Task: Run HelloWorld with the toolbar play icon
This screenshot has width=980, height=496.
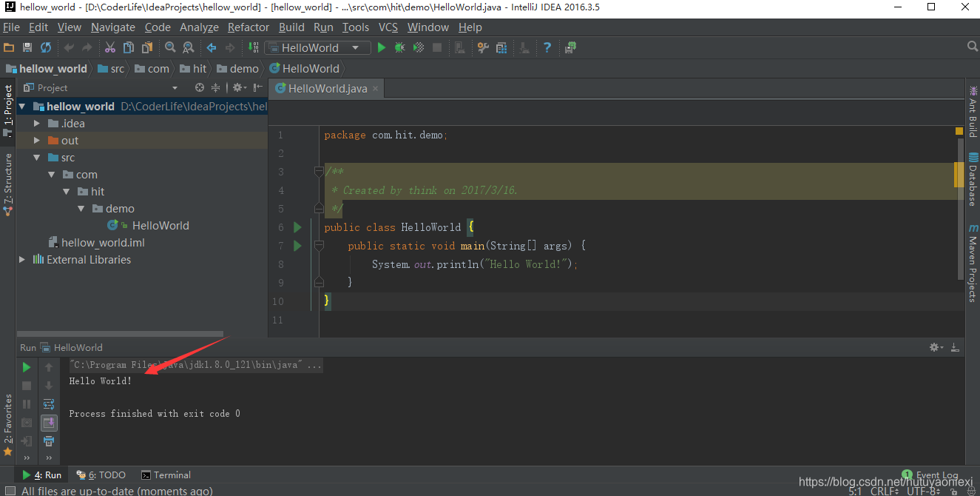Action: click(x=382, y=47)
